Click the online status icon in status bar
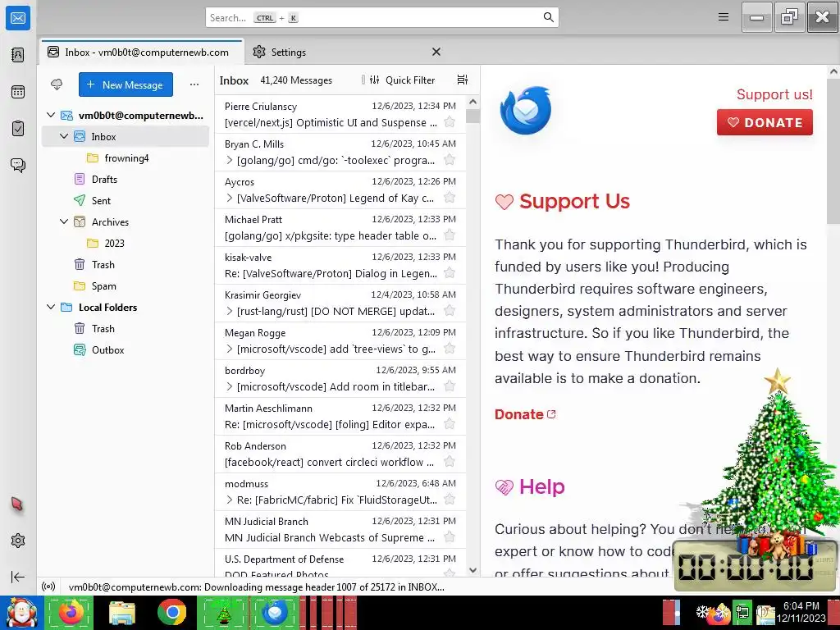 pyautogui.click(x=48, y=587)
